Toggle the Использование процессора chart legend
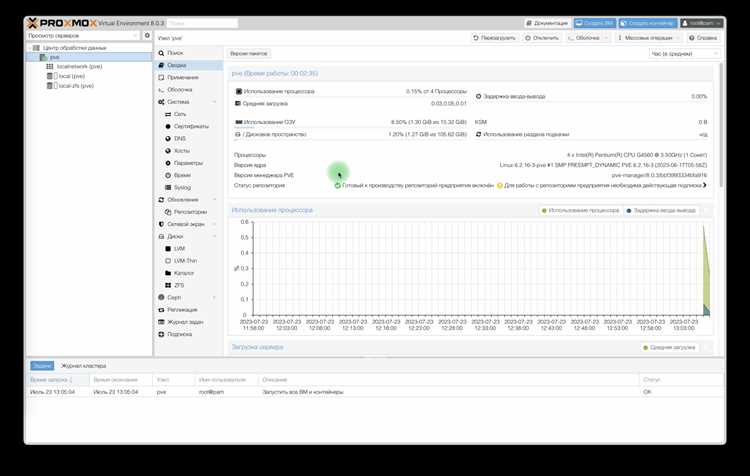 tap(580, 210)
